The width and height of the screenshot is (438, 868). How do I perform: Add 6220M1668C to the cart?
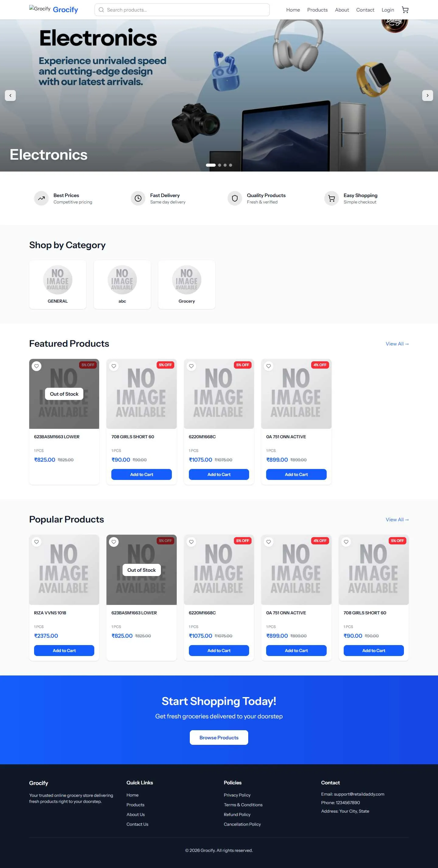point(219,474)
